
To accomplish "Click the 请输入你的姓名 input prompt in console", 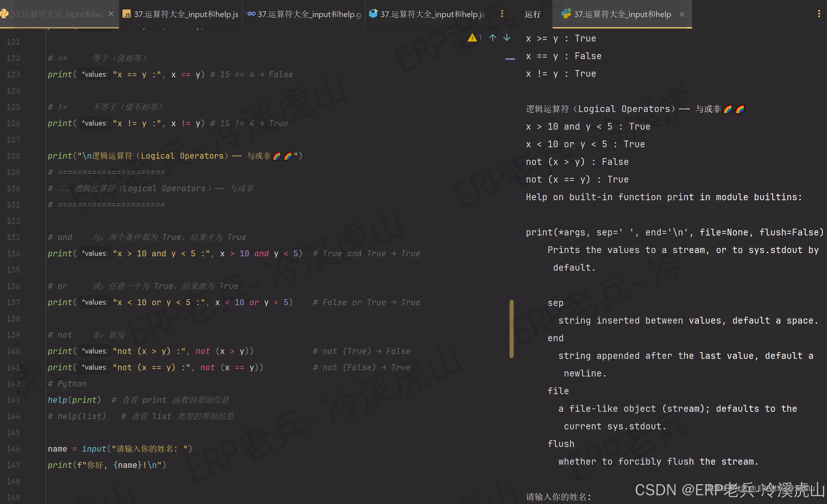I will pyautogui.click(x=558, y=496).
